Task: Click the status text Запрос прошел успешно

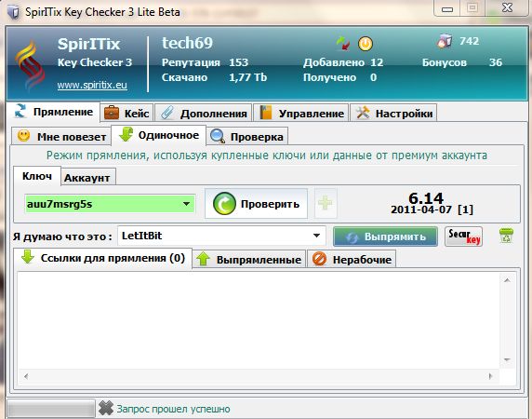Action: click(173, 409)
